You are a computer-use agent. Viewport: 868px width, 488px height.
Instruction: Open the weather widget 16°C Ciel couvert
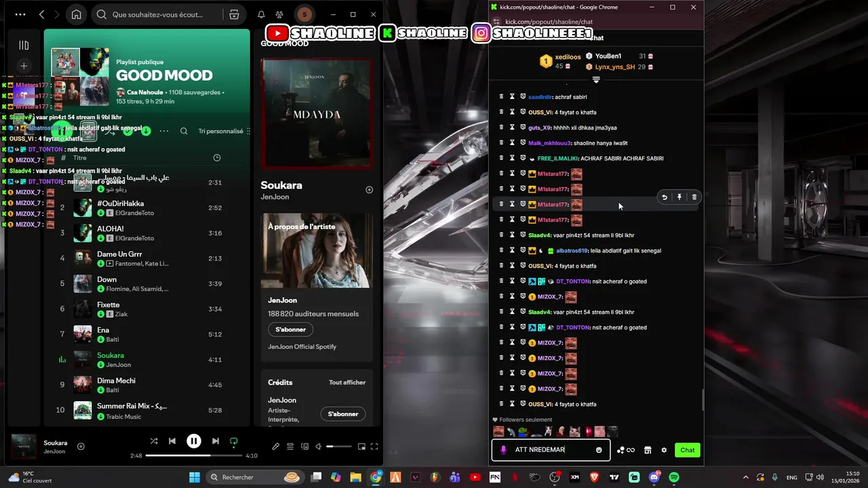[30, 477]
